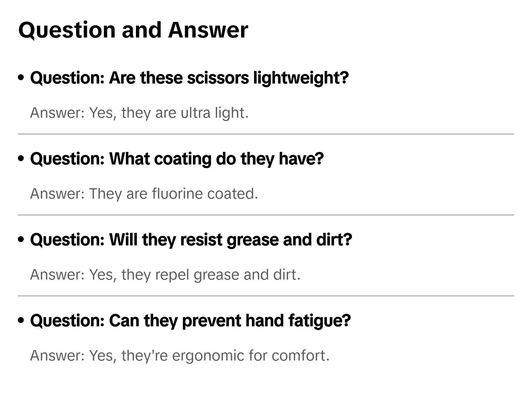Click the 'They are fluorine coated' answer
The image size is (532, 398).
pyautogui.click(x=144, y=194)
